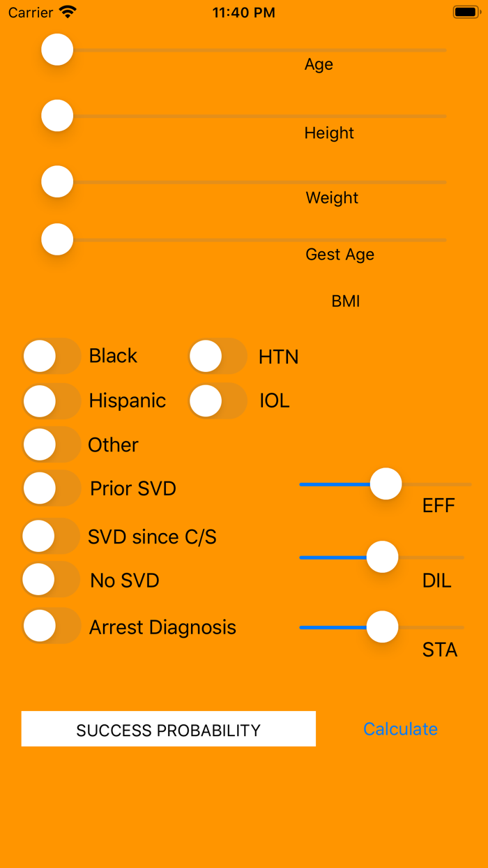Move the Height slider thumb
Viewport: 488px width, 868px height.
point(57,115)
